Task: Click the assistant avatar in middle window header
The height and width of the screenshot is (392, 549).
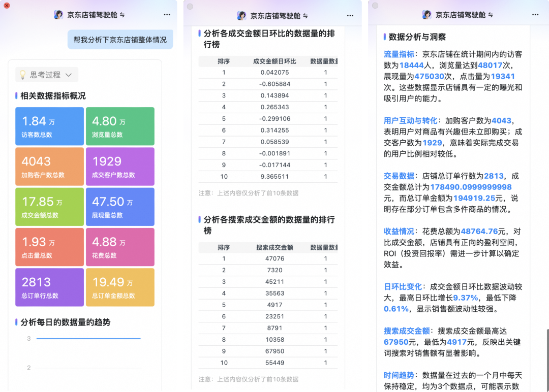Action: 241,15
